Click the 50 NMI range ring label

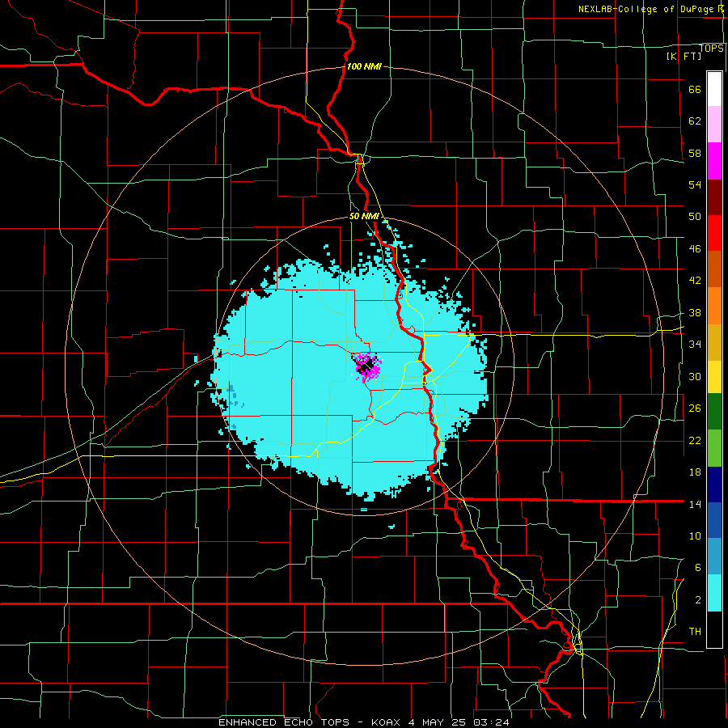tap(365, 216)
